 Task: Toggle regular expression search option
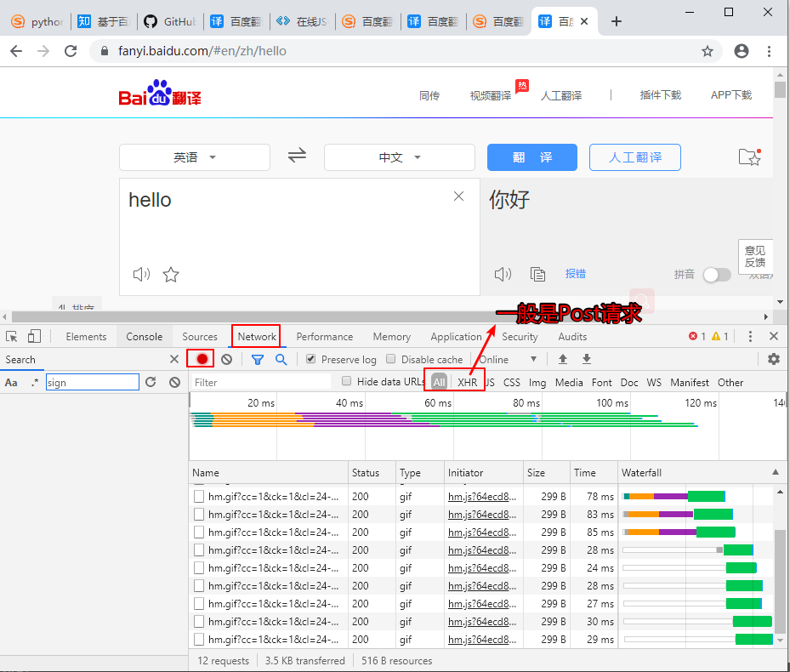coord(34,382)
